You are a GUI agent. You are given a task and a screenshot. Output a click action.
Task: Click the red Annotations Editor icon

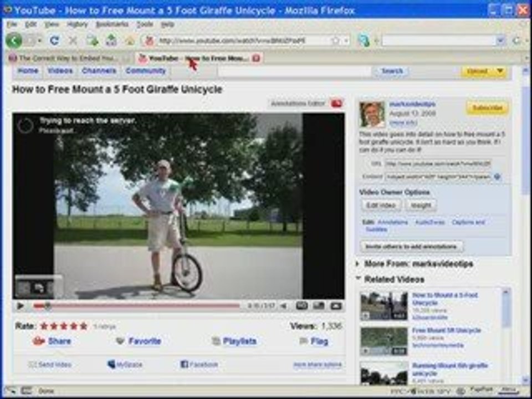pos(336,103)
